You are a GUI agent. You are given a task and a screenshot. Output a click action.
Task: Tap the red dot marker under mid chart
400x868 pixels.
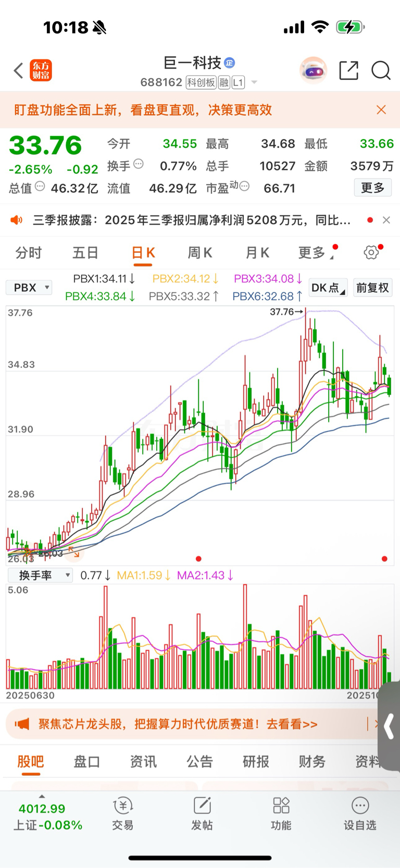(198, 559)
